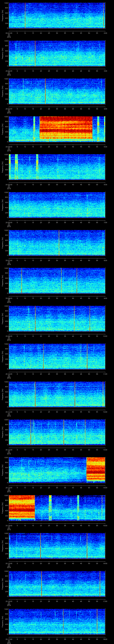The image size is (114, 644).
Task: Click the spectrogram panel starting at 20:09:00
Action: coord(57,318)
